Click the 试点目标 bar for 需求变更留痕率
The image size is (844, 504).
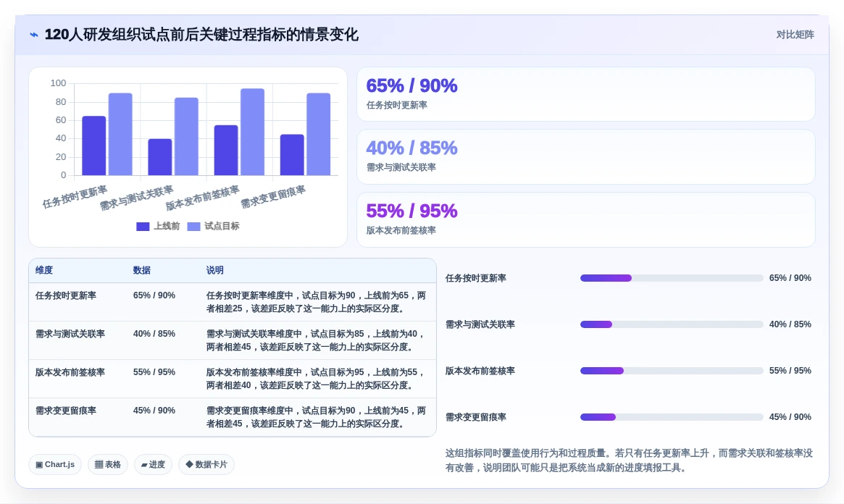coord(319,135)
